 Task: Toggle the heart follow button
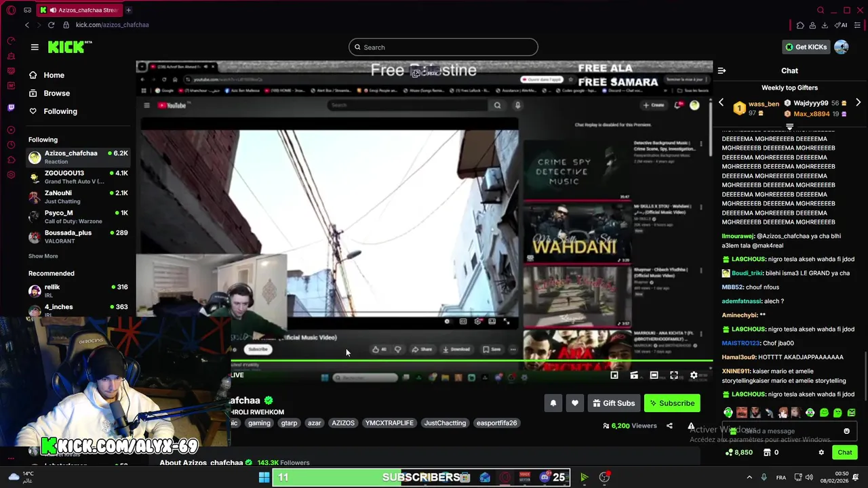574,403
